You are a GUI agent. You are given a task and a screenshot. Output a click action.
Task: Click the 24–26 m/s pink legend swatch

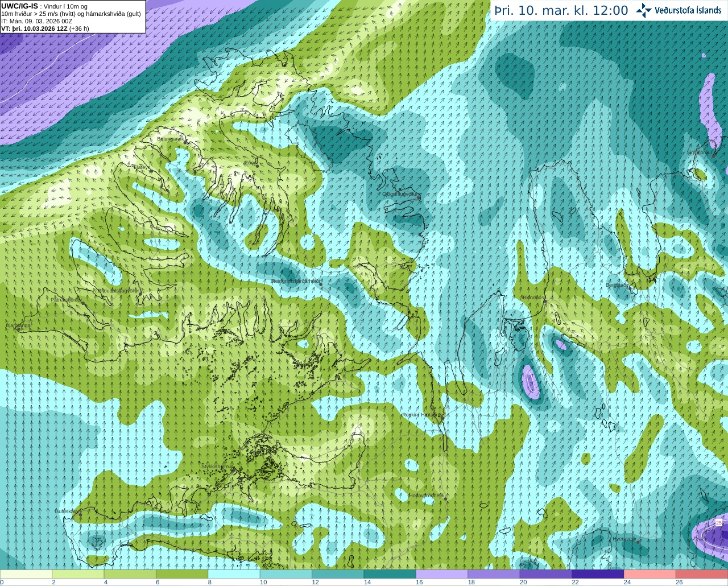coord(650,574)
